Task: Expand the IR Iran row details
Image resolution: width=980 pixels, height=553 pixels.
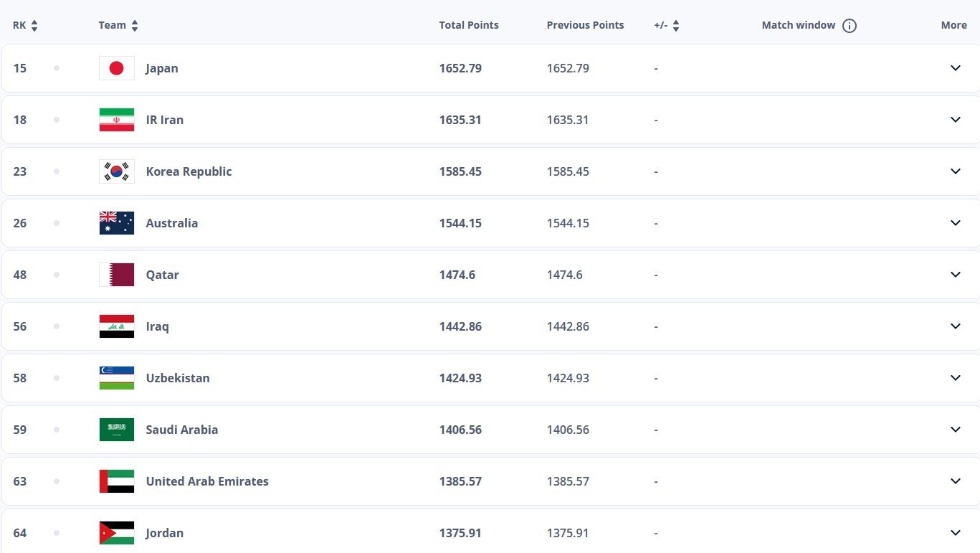Action: click(x=955, y=120)
